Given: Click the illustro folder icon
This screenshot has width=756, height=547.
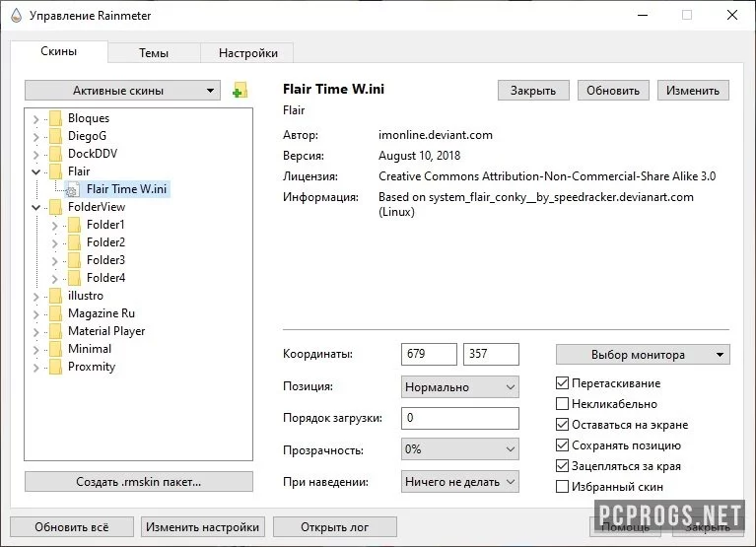Looking at the screenshot, I should coord(56,296).
